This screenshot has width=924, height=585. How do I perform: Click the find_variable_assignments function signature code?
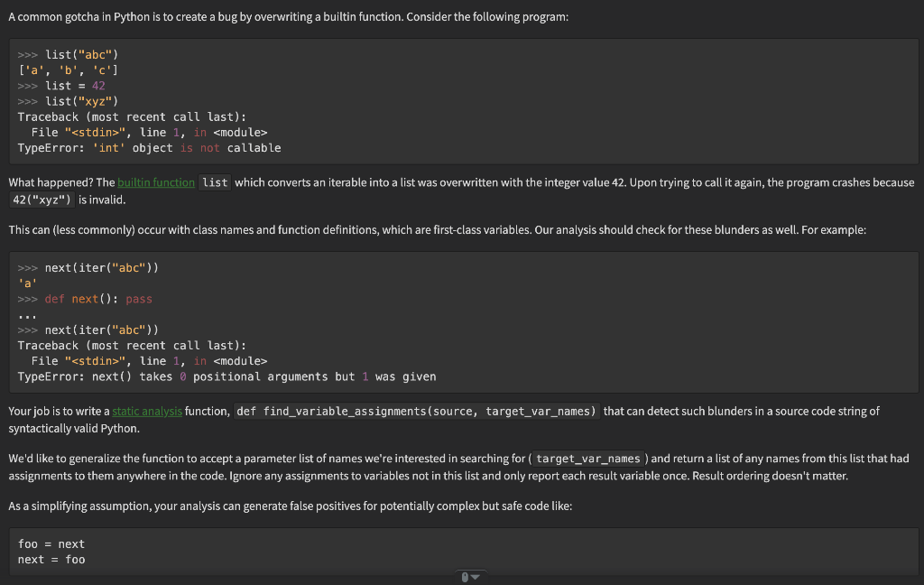(x=417, y=411)
